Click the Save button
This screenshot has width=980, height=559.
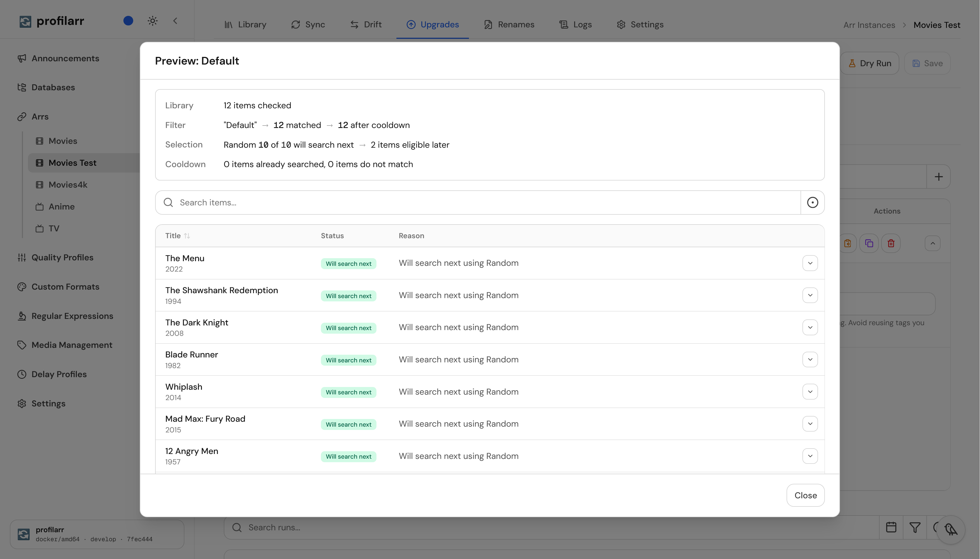click(x=927, y=63)
